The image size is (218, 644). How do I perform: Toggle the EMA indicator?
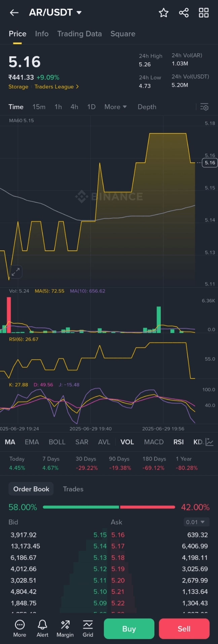click(x=32, y=442)
